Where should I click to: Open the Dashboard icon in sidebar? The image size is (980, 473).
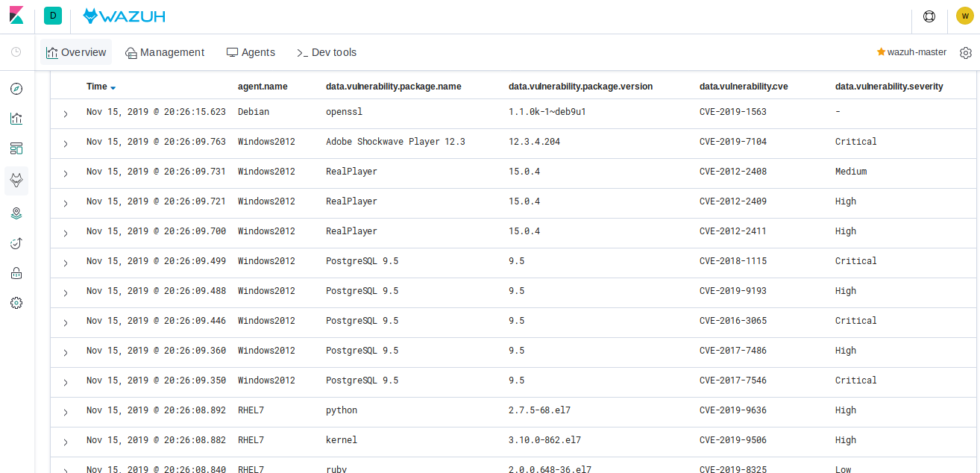point(16,148)
